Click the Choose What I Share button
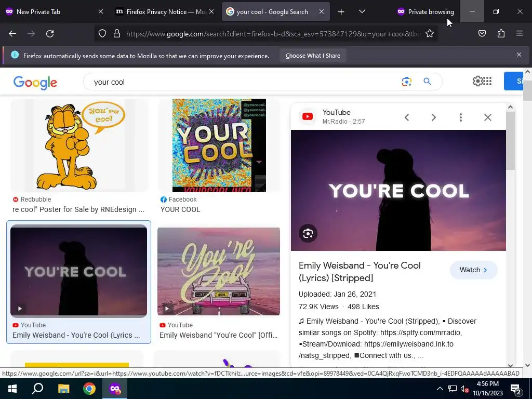The height and width of the screenshot is (399, 532). pos(313,56)
